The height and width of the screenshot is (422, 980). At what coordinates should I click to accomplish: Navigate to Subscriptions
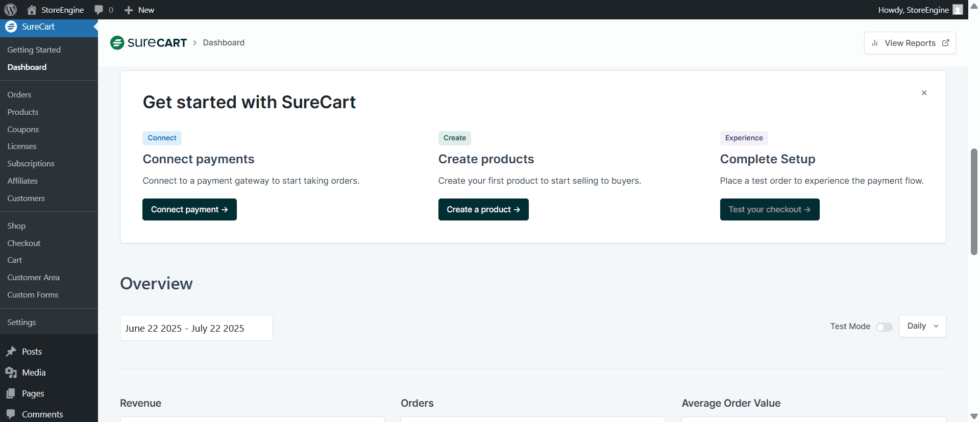(x=31, y=164)
